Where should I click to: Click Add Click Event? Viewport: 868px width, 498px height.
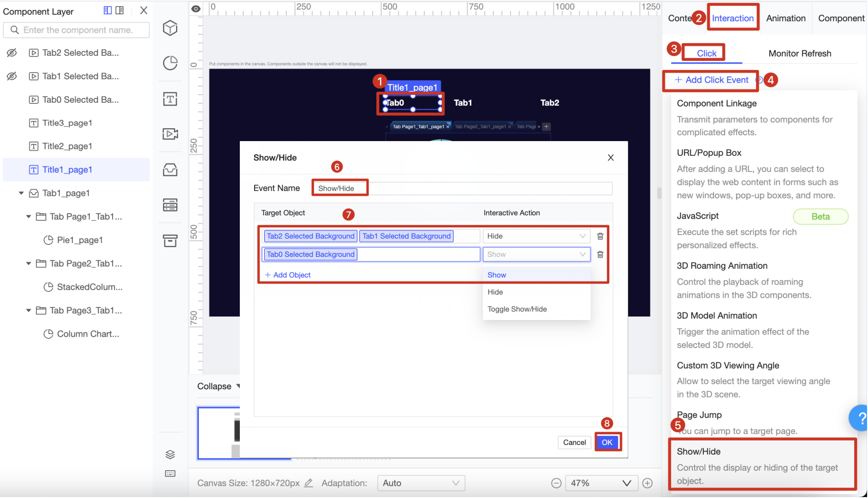pos(712,80)
